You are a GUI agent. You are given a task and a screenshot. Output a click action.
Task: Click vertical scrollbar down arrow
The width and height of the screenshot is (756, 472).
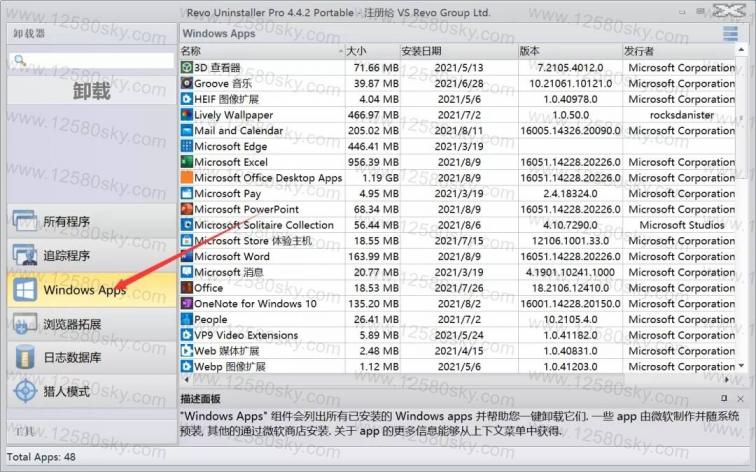point(741,366)
